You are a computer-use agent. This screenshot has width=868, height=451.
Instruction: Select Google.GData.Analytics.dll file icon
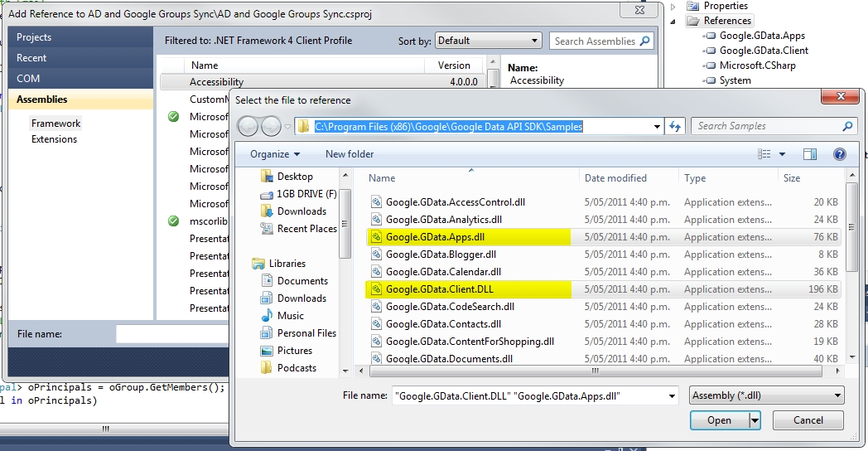pos(376,220)
